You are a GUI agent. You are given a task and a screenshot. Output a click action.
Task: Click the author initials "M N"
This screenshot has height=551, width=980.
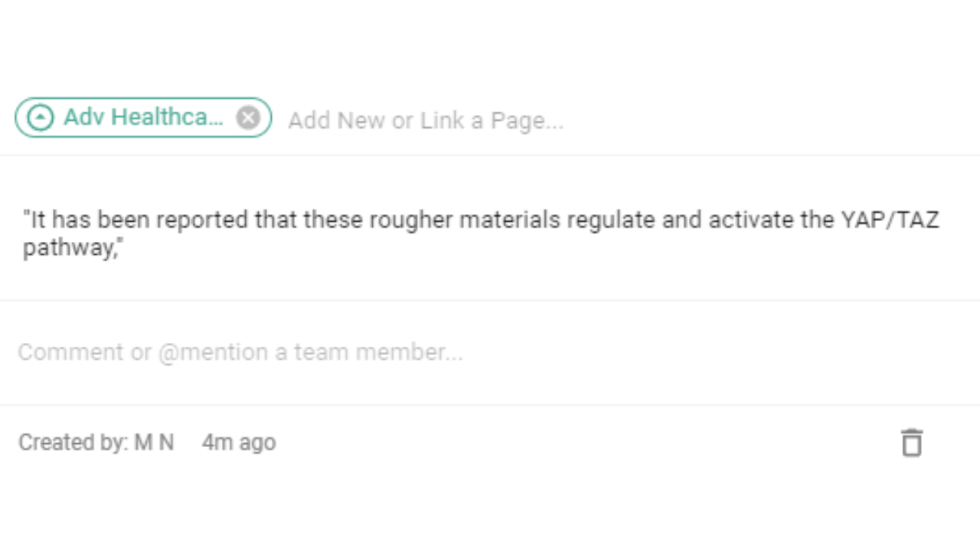pos(154,442)
